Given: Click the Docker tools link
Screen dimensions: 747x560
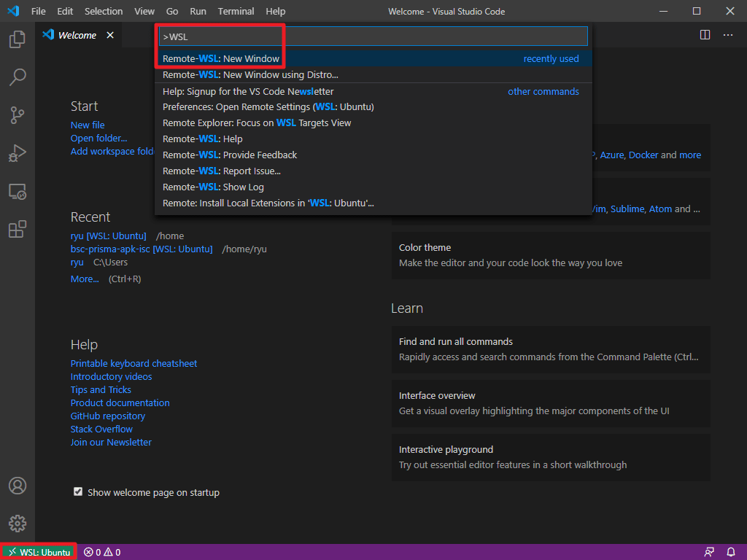Looking at the screenshot, I should pyautogui.click(x=643, y=155).
